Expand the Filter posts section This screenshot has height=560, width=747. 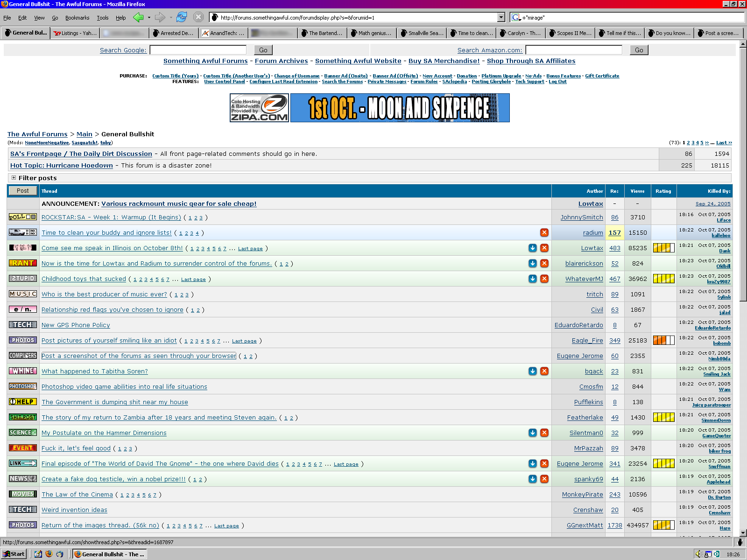[x=14, y=178]
